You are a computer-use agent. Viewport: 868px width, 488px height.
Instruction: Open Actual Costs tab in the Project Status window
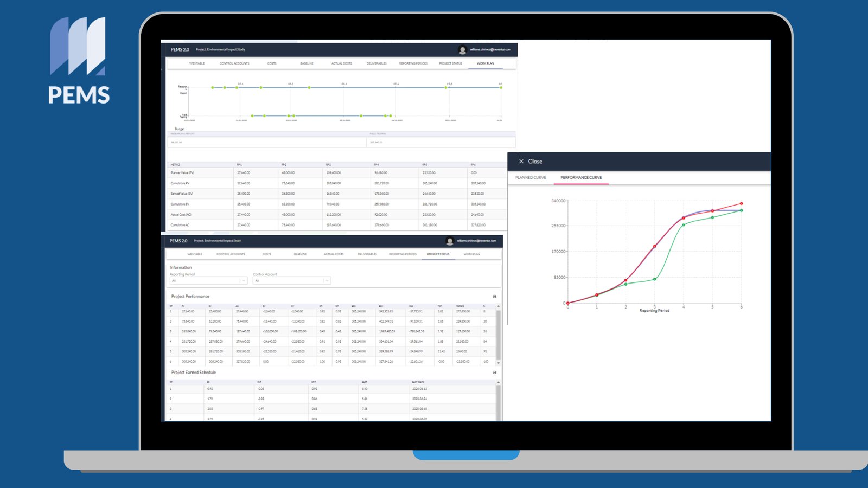[x=334, y=254]
